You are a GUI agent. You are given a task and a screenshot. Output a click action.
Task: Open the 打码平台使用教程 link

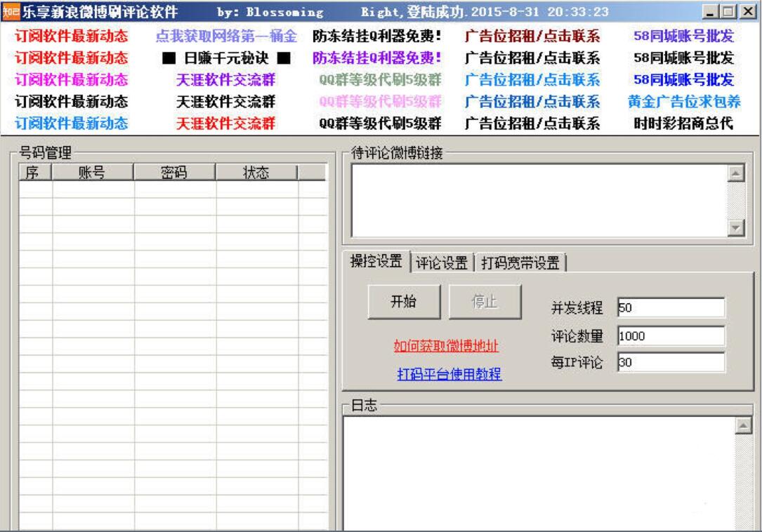pos(449,373)
